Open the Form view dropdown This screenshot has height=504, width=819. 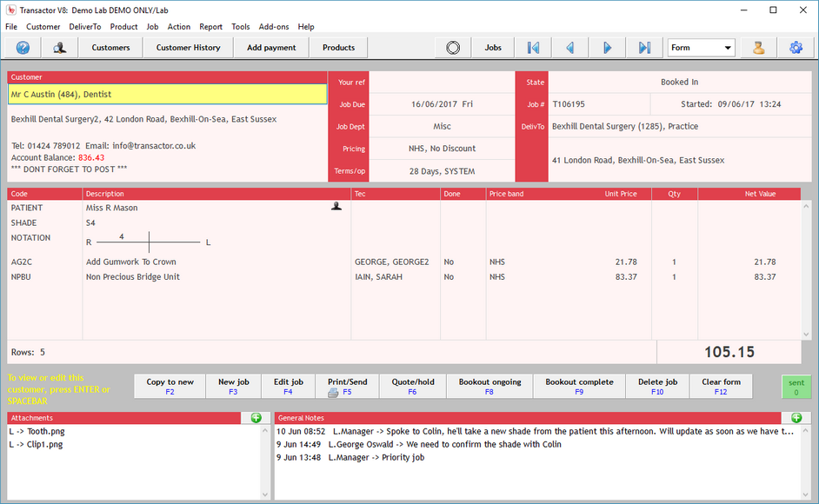point(701,48)
